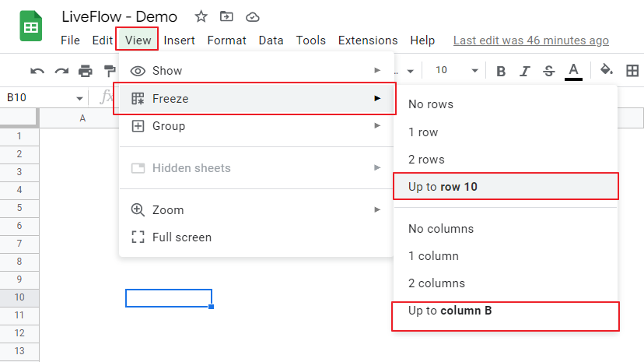
Task: Select column A header
Action: (82, 118)
